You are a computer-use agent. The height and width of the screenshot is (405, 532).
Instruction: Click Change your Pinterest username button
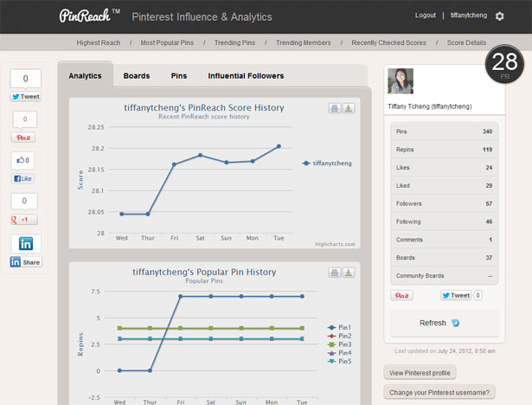tap(439, 392)
